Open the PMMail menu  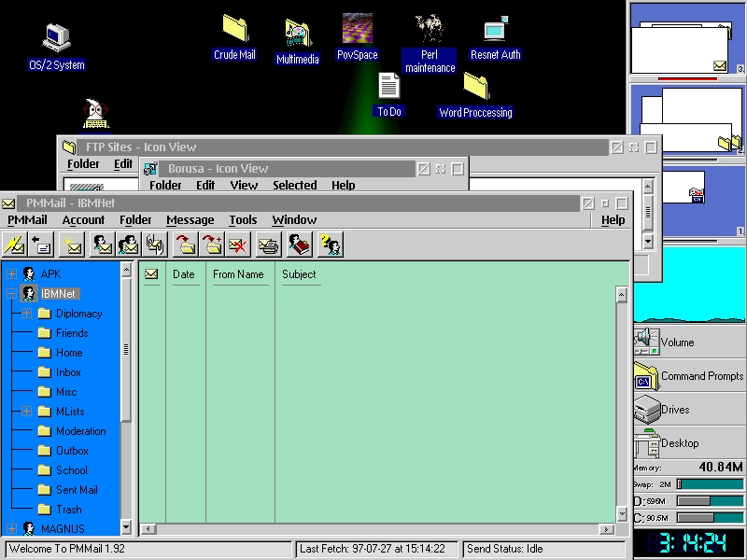(x=27, y=219)
